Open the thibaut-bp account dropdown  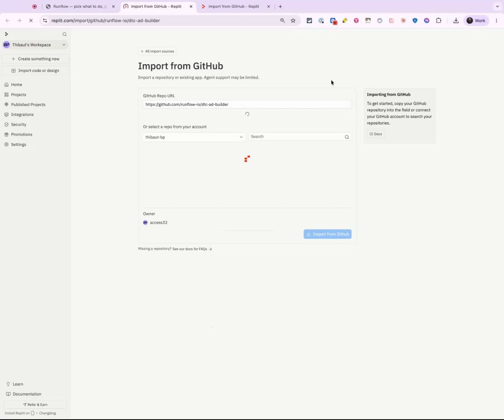tap(194, 137)
